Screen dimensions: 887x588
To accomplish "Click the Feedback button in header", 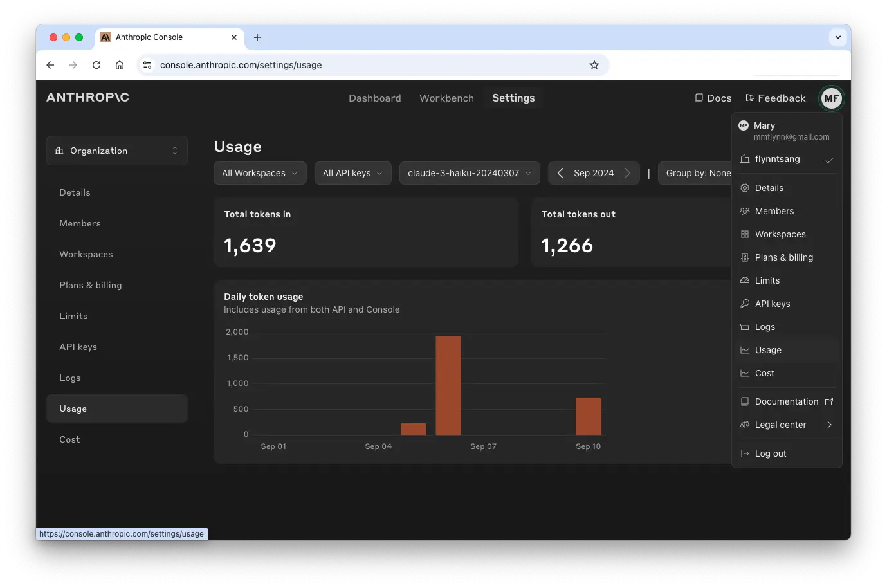I will [x=776, y=98].
